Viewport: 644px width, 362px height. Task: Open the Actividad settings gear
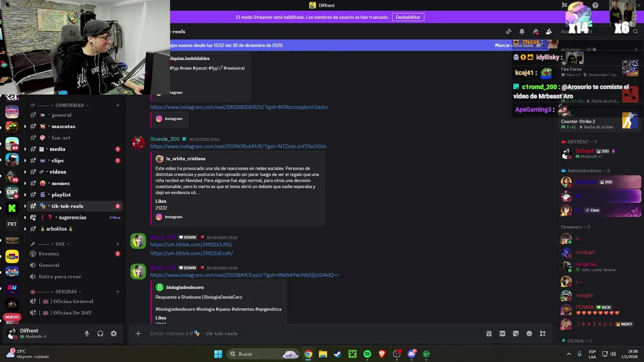click(594, 49)
